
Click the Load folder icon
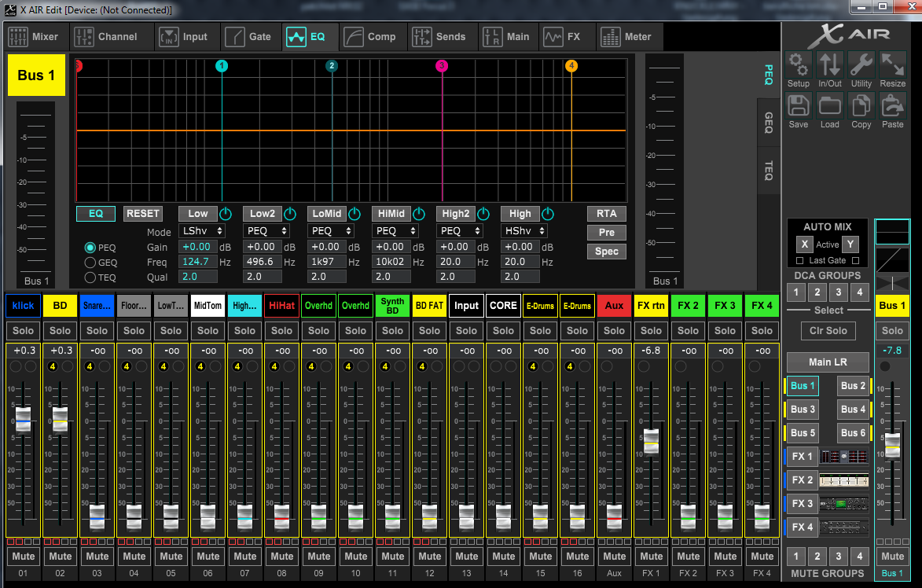tap(830, 106)
